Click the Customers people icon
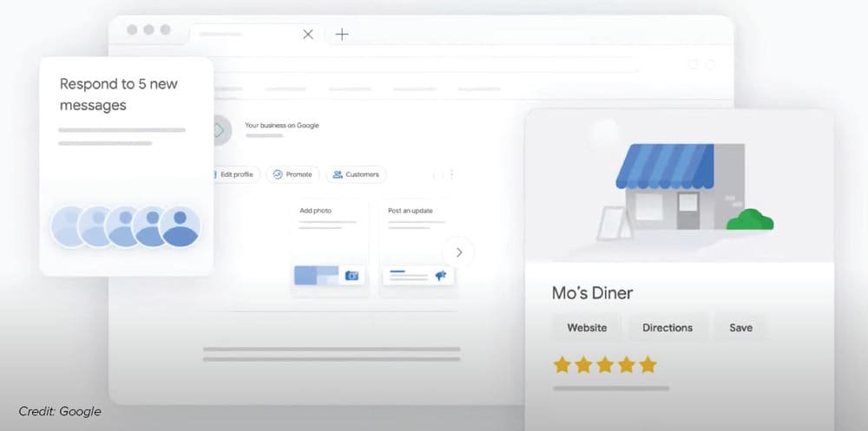The width and height of the screenshot is (868, 431). [338, 174]
